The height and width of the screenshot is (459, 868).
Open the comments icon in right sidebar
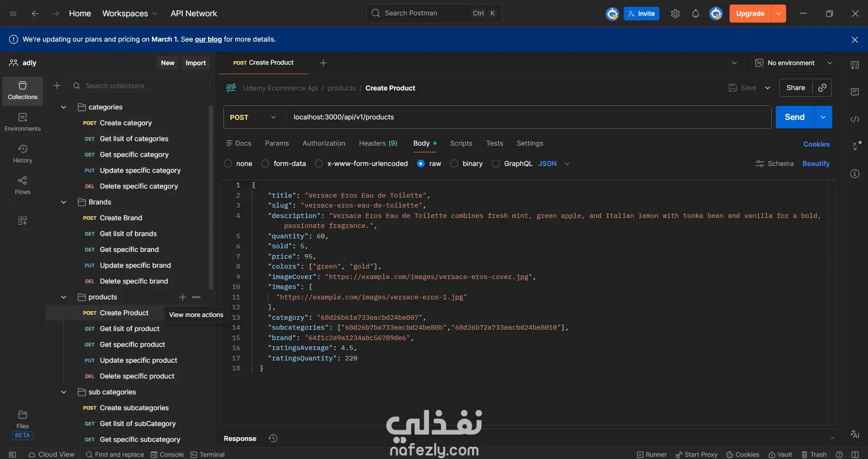coord(855,92)
